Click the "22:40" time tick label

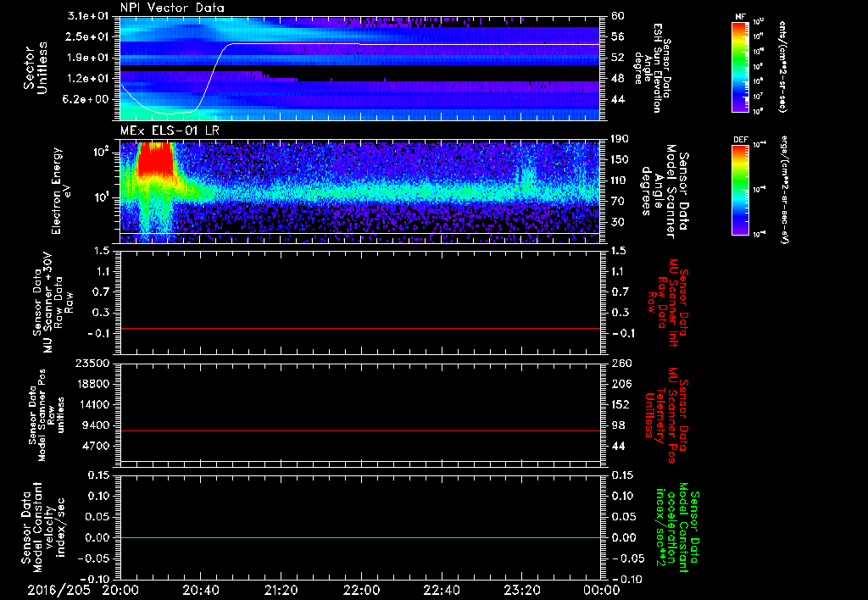(x=441, y=591)
